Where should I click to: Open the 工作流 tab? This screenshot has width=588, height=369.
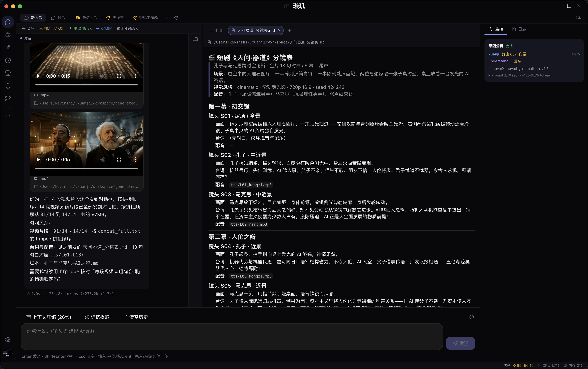(216, 30)
